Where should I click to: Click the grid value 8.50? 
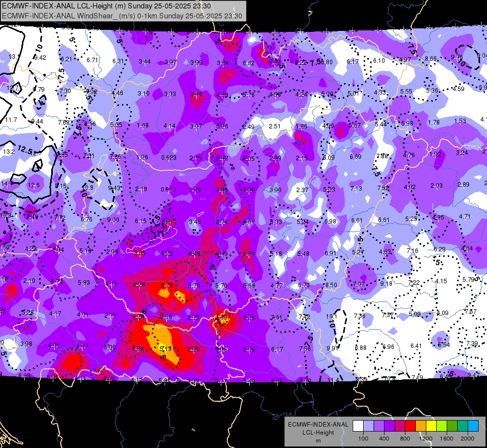pyautogui.click(x=331, y=285)
